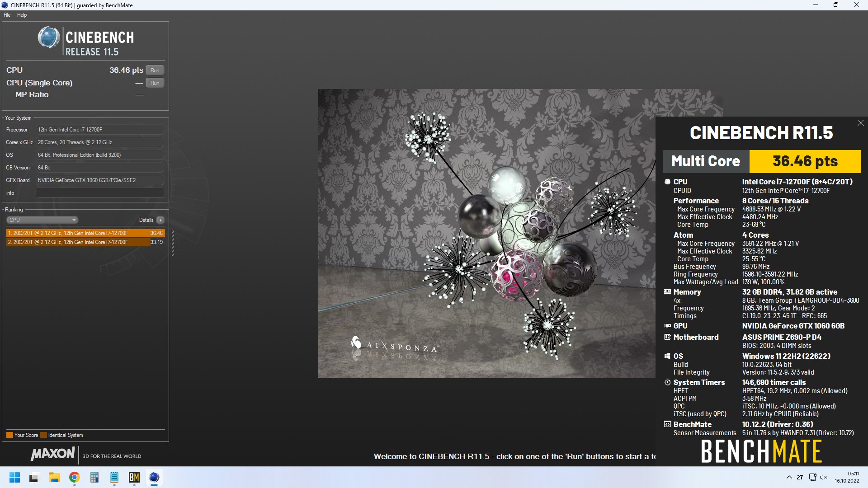Click the Windows OS icon in BenchMate
This screenshot has width=868, height=488.
point(667,356)
